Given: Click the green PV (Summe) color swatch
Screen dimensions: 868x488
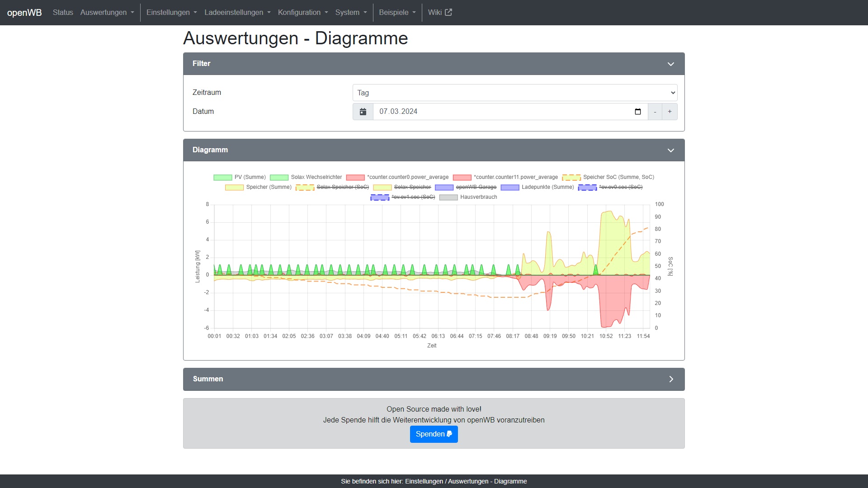Looking at the screenshot, I should pyautogui.click(x=222, y=178).
